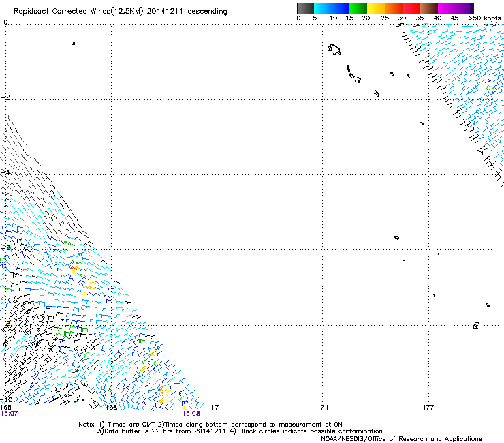
Task: Click the legend label '40' under colorbar
Action: click(437, 18)
